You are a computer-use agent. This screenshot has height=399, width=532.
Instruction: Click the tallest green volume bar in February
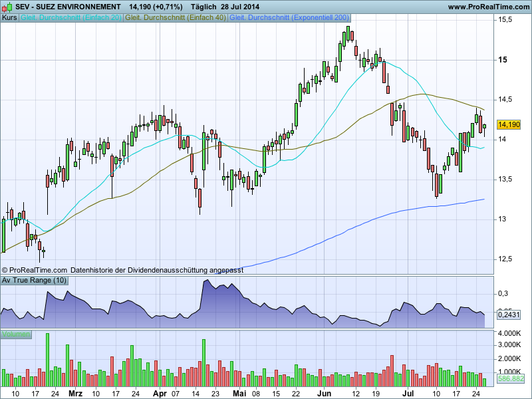point(47,360)
